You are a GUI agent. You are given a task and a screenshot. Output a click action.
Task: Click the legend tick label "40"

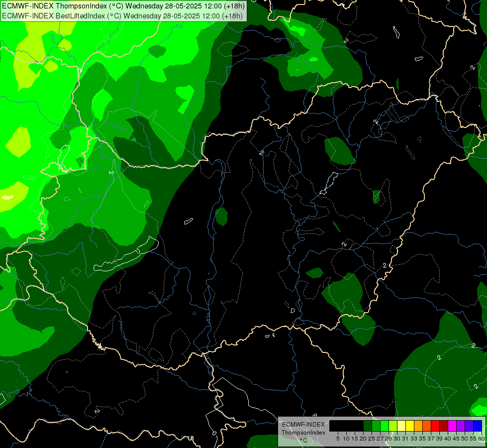coord(448,439)
